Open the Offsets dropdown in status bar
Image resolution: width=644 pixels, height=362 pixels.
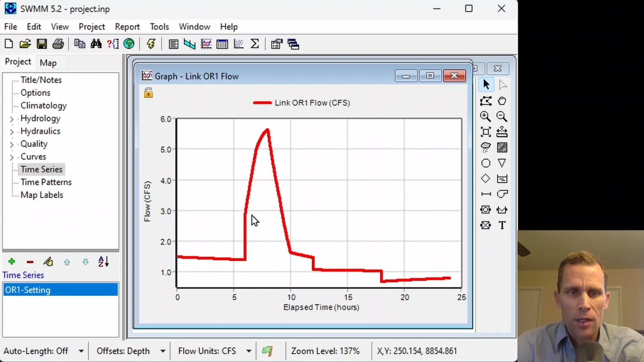(163, 351)
